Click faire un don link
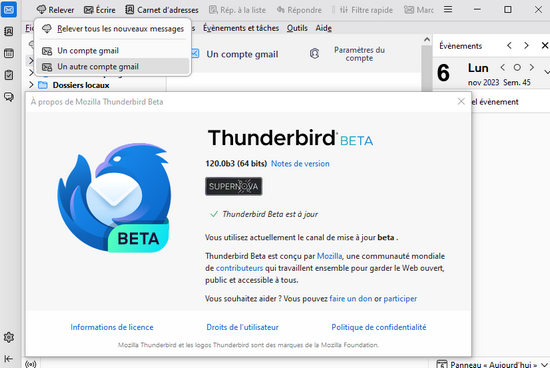 click(x=351, y=299)
